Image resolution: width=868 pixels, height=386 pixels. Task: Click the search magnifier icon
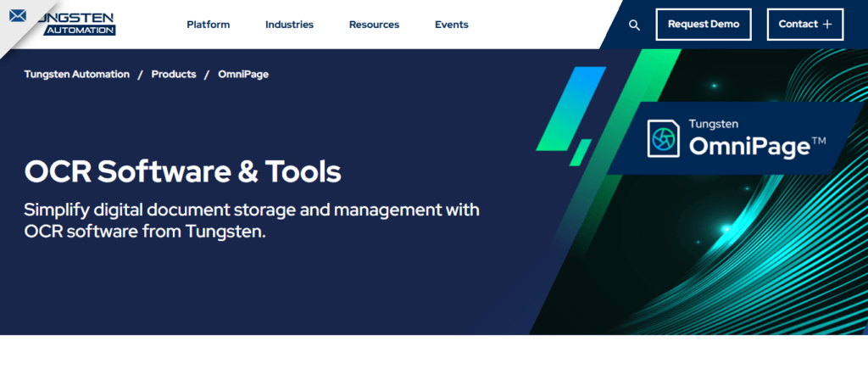(x=634, y=25)
